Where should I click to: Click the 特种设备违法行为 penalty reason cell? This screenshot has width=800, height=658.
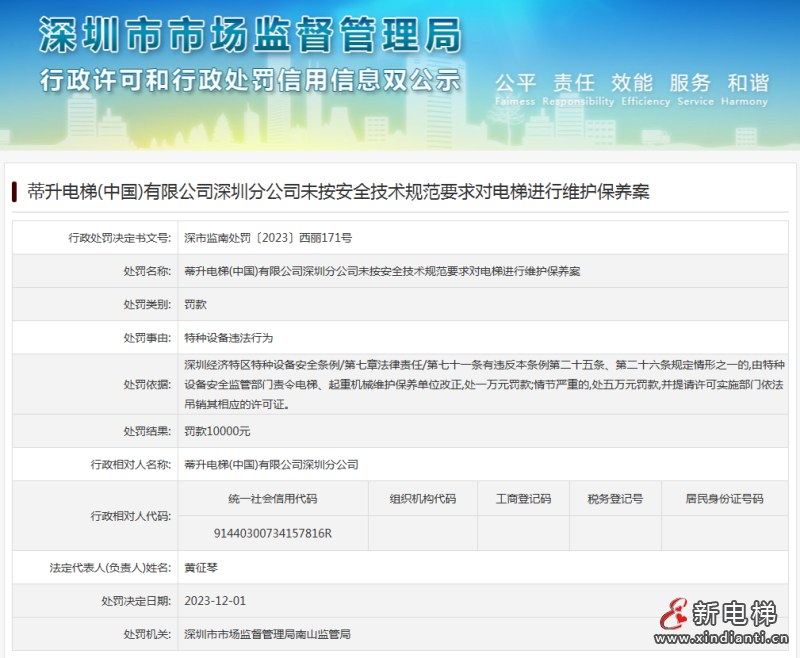tap(228, 337)
